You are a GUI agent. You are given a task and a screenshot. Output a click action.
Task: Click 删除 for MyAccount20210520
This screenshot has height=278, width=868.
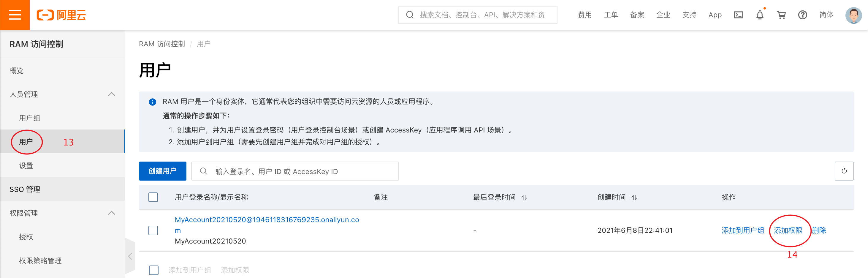(819, 230)
